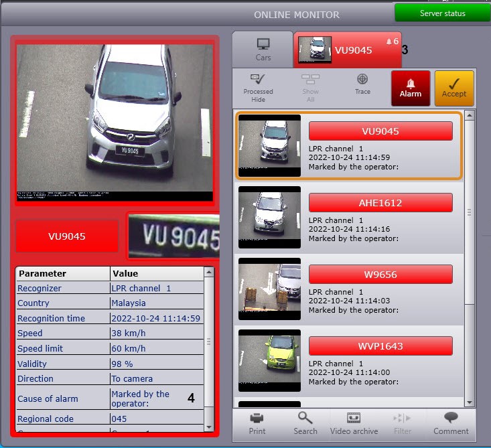This screenshot has width=491, height=448.
Task: Open the Search tool
Action: [x=305, y=424]
